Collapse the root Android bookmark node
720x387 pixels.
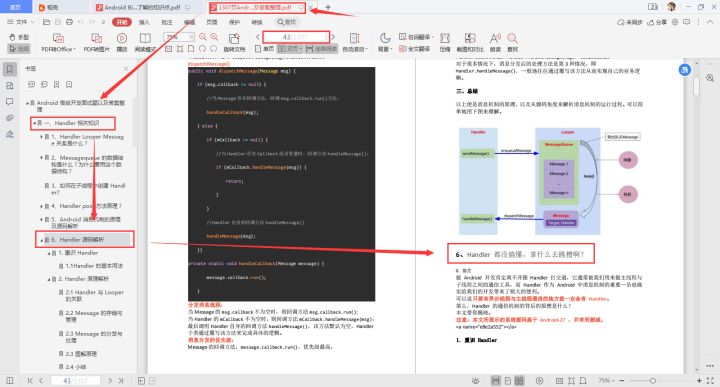(27, 103)
